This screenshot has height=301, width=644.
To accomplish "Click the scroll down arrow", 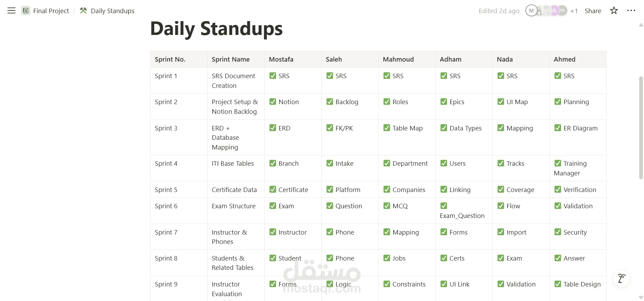I will click(x=641, y=298).
